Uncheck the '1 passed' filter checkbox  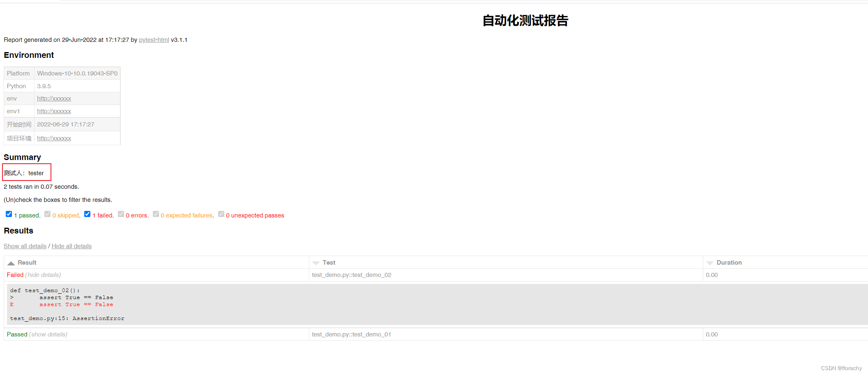(x=9, y=214)
